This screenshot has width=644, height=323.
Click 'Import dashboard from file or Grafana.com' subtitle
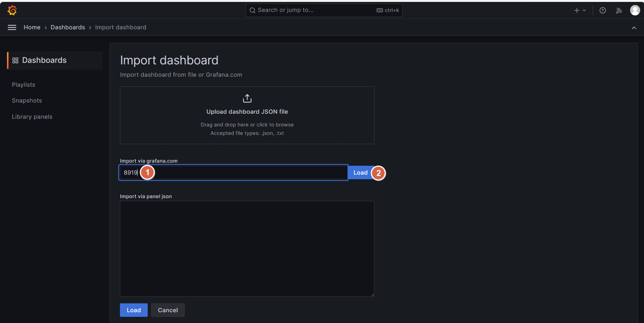(181, 75)
